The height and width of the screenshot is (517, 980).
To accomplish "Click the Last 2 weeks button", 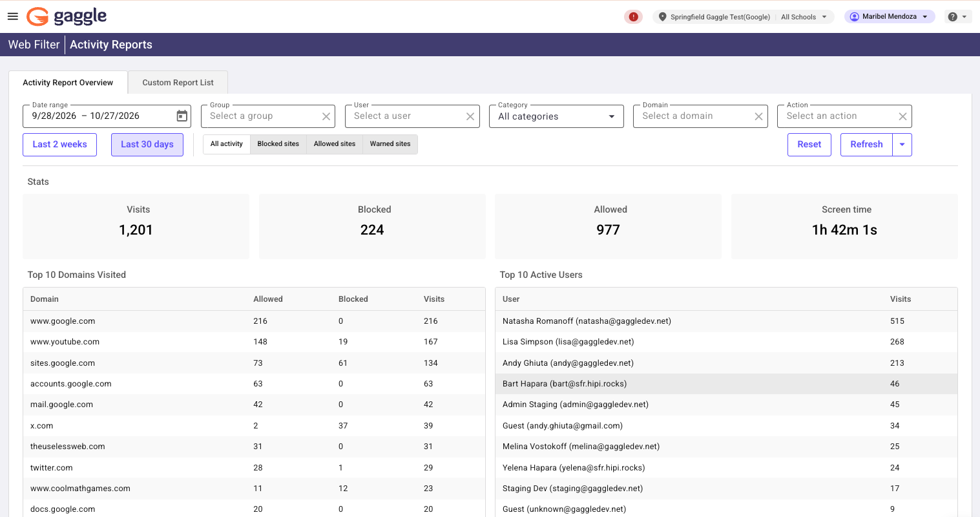I will pyautogui.click(x=59, y=145).
